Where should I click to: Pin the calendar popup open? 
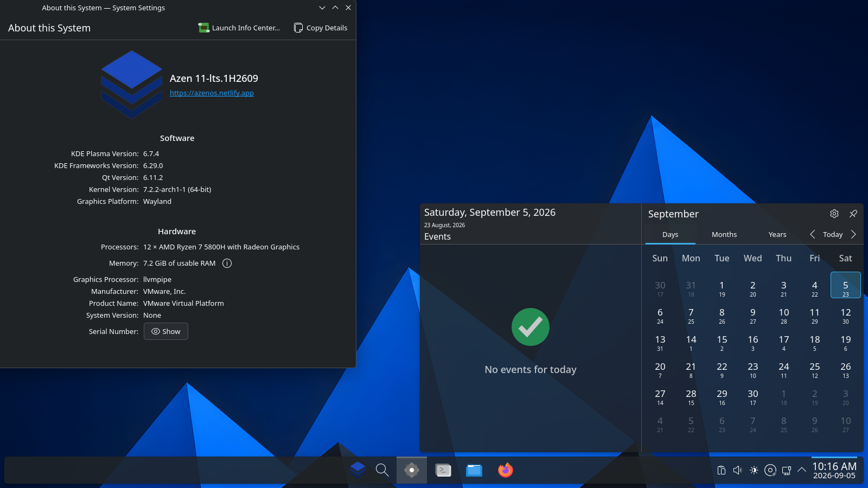click(x=853, y=214)
